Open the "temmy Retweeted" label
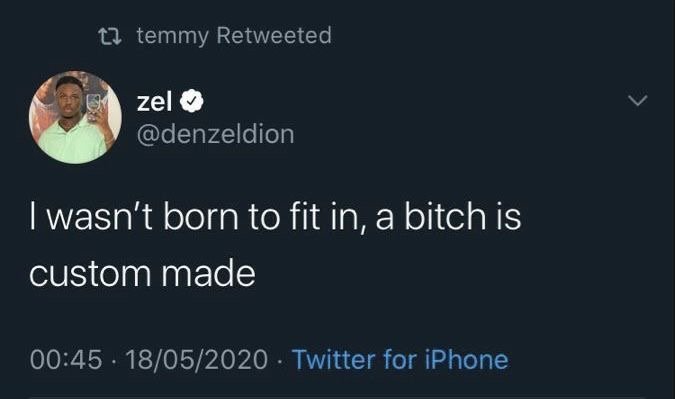The width and height of the screenshot is (675, 399). pyautogui.click(x=234, y=35)
